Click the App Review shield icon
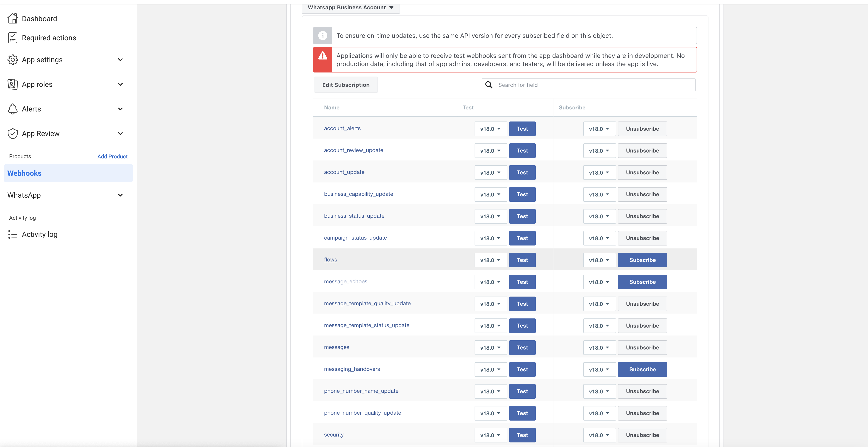Screen dimensions: 868x447 [13, 133]
